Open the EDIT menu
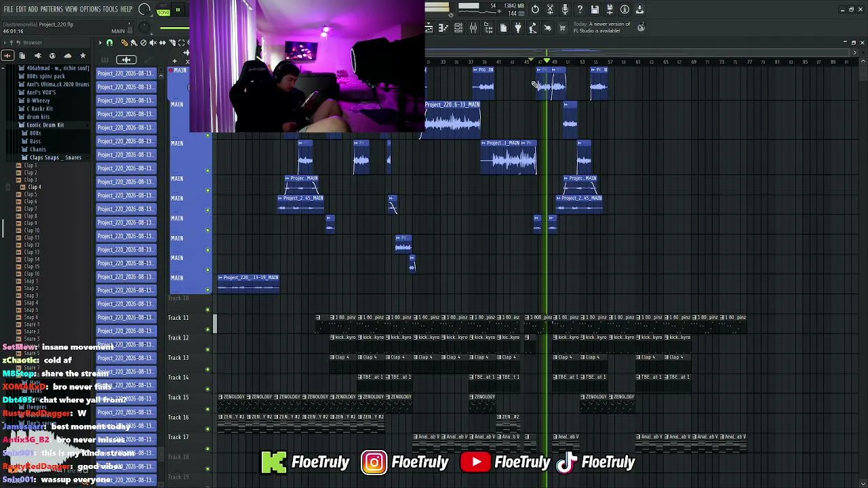This screenshot has width=868, height=488. point(21,9)
